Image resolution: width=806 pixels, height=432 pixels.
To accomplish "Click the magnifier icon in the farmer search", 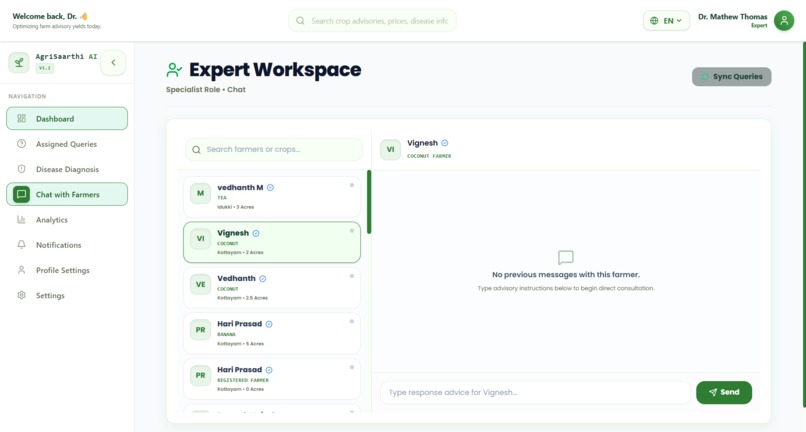I will 196,150.
